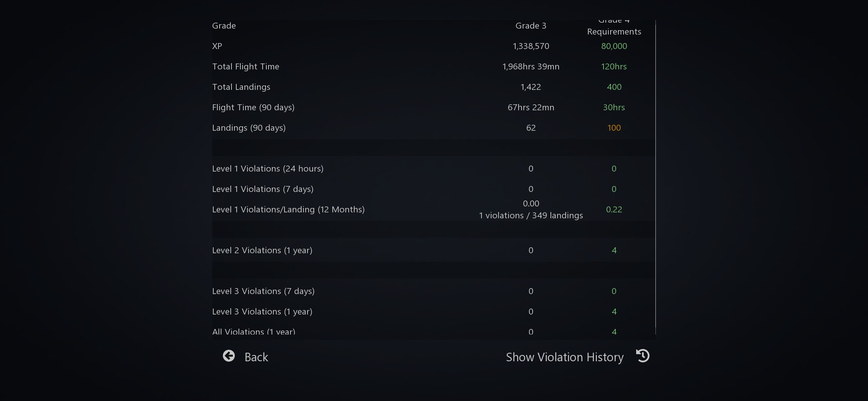This screenshot has height=401, width=868.
Task: Click Level 1 Violations (7 days) row
Action: pos(433,189)
